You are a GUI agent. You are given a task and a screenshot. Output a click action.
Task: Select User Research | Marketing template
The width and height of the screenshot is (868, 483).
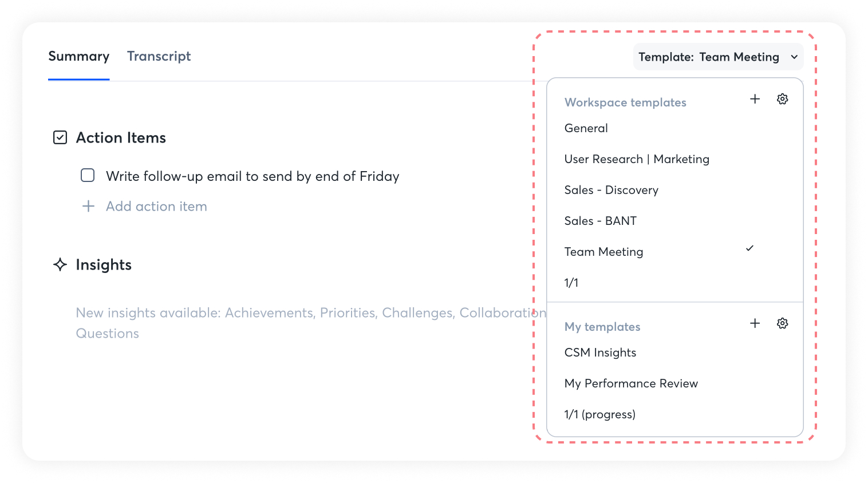(x=636, y=159)
